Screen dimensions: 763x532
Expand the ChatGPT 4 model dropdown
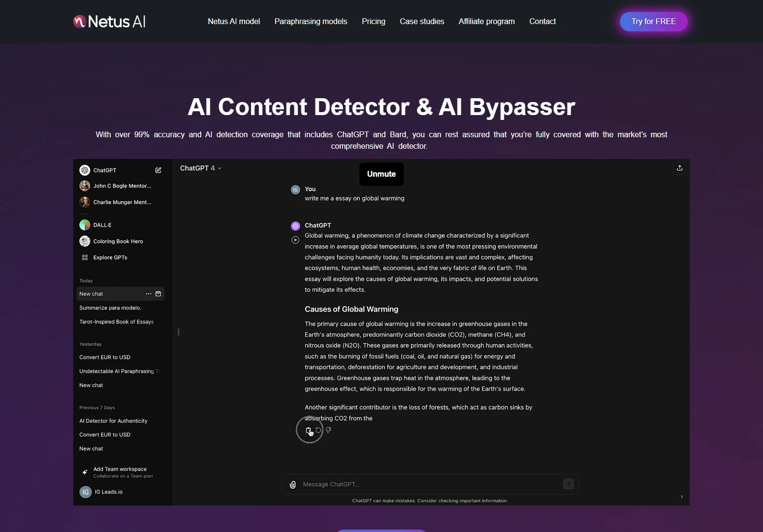[x=201, y=168]
